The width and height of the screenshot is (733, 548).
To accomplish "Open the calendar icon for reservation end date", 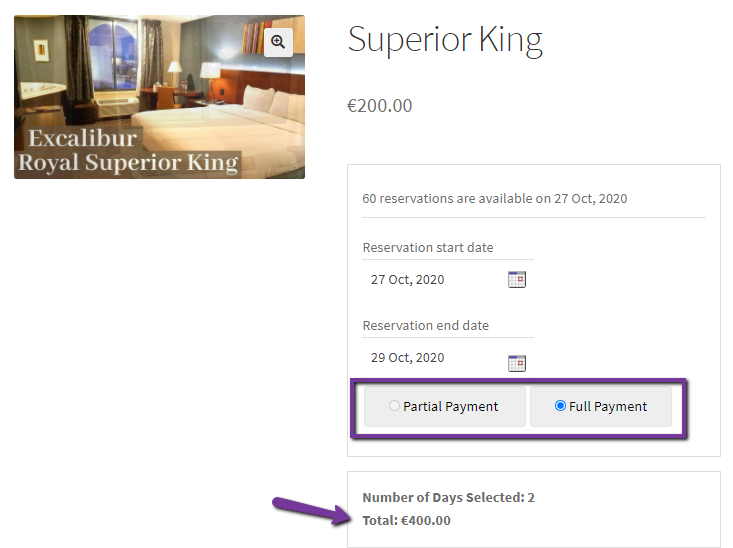I will point(516,362).
